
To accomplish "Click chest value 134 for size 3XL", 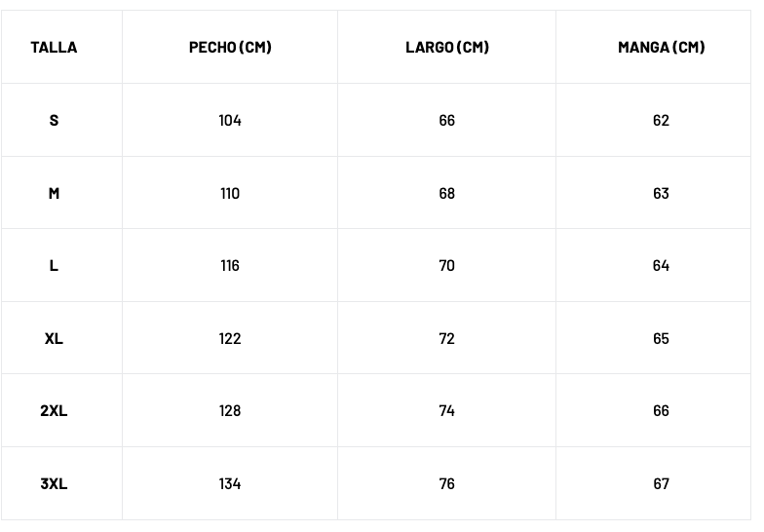I will point(230,483).
